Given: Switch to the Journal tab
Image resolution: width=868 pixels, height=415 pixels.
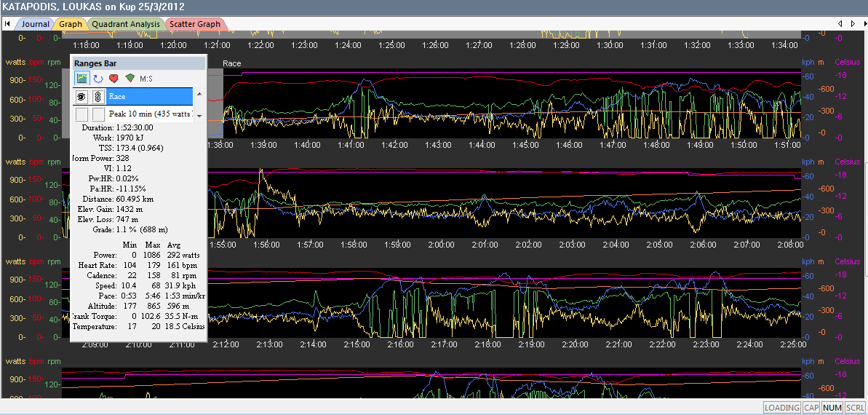Looking at the screenshot, I should pos(35,24).
